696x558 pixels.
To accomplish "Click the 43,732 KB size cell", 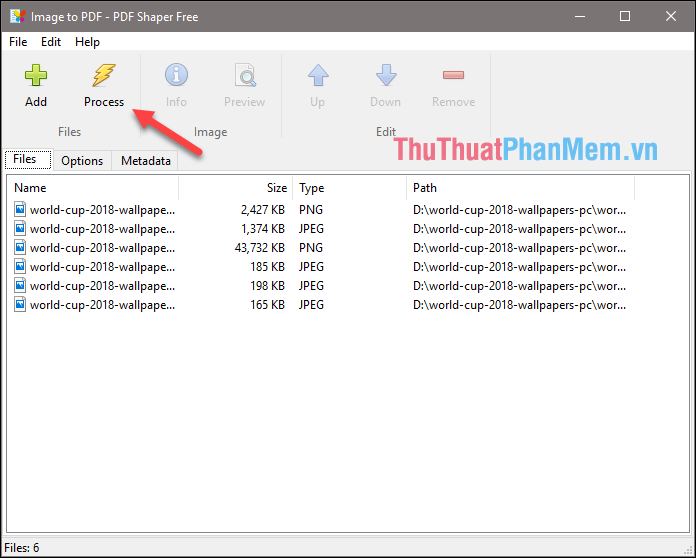I will pyautogui.click(x=260, y=248).
